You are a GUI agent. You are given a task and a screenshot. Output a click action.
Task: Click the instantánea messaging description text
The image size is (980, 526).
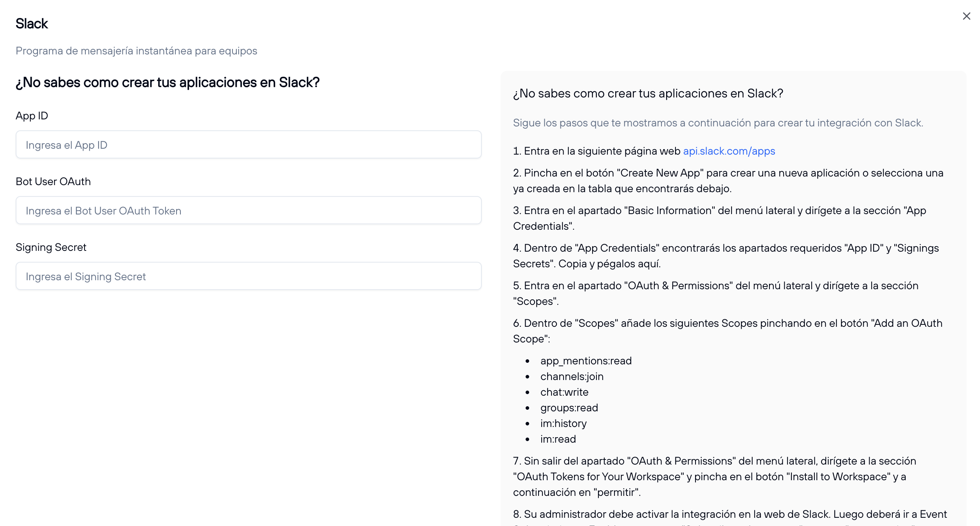pyautogui.click(x=137, y=50)
